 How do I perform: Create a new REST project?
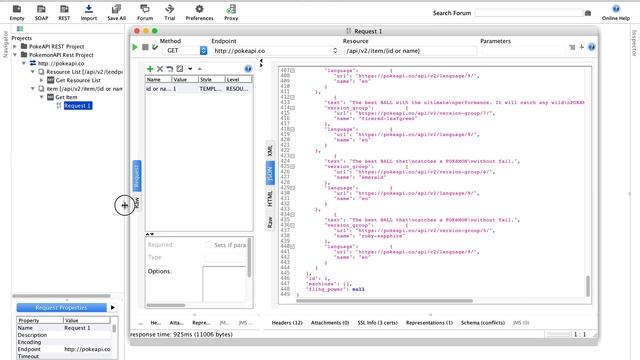[64, 13]
